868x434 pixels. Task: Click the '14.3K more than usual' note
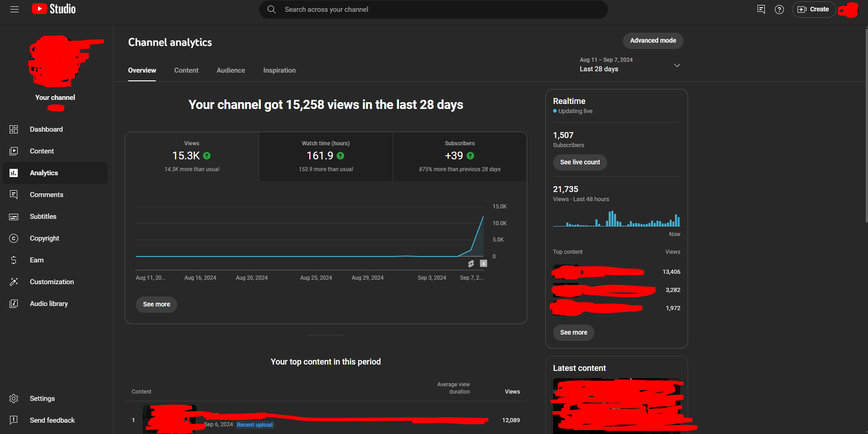tap(192, 169)
